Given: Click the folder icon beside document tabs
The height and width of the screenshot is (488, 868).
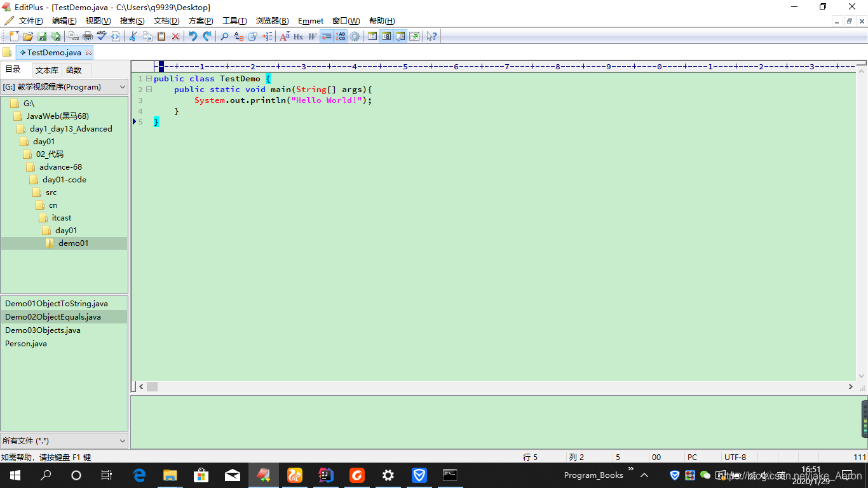Looking at the screenshot, I should 7,52.
